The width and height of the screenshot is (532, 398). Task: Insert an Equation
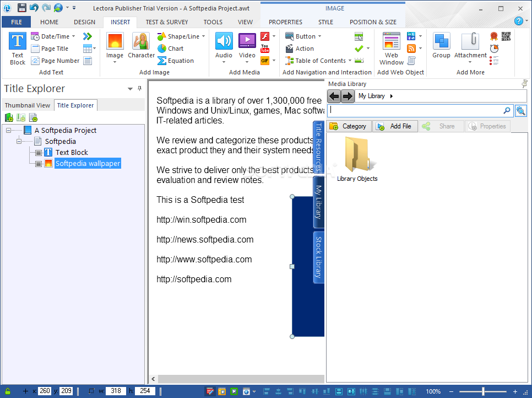176,61
